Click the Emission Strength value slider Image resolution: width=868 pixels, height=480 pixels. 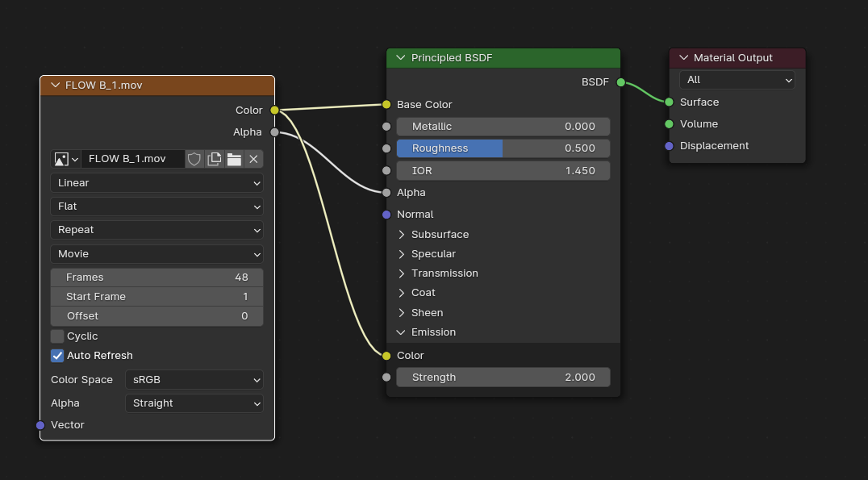tap(503, 377)
